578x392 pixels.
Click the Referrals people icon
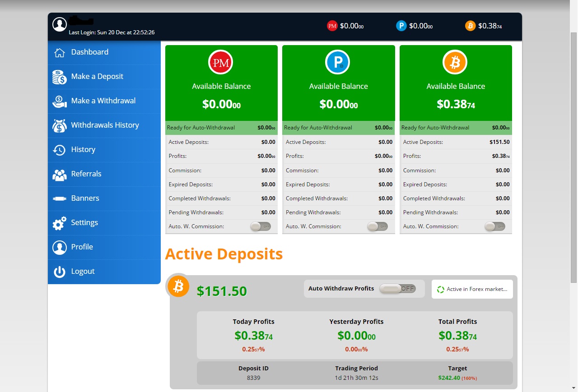click(x=59, y=174)
